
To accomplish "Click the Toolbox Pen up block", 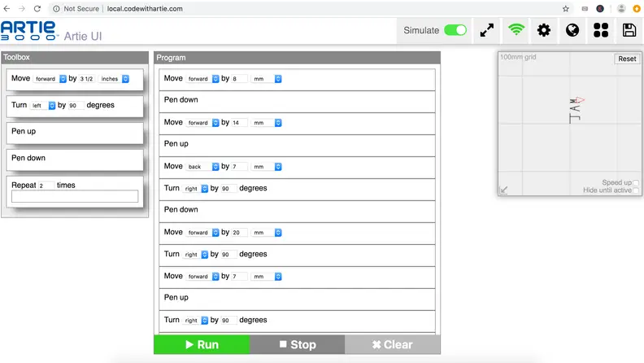I will (75, 133).
